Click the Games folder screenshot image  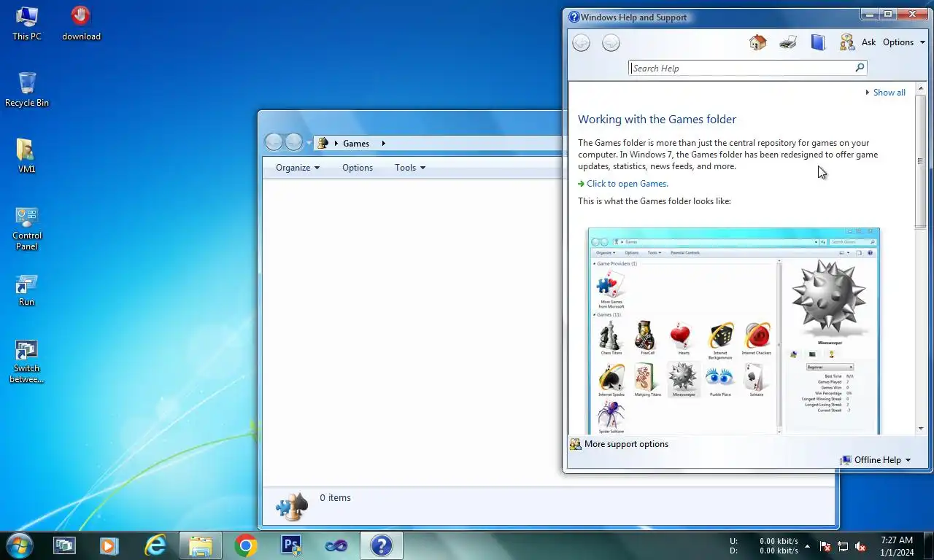click(733, 331)
